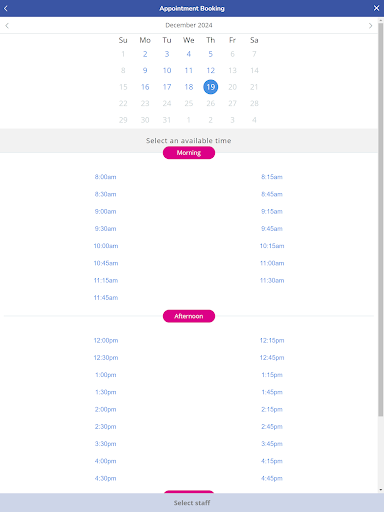384x512 pixels.
Task: Close the Appointment Booking screen
Action: 376,8
